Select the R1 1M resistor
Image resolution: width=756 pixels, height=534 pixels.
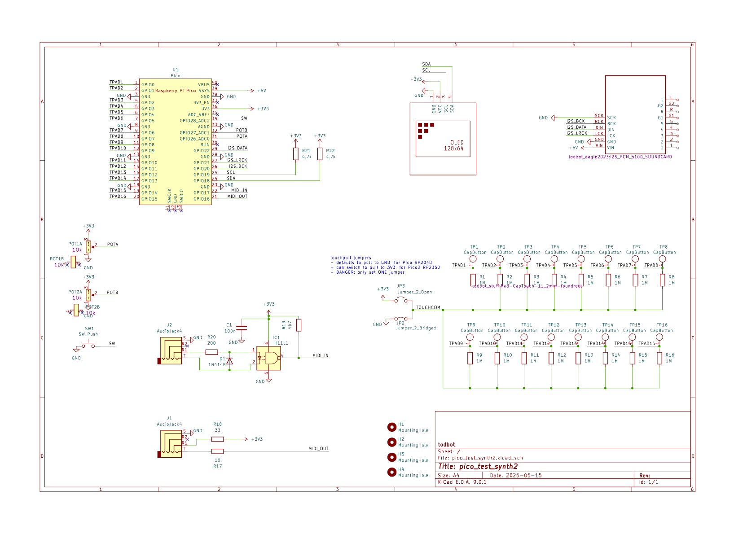pyautogui.click(x=473, y=280)
